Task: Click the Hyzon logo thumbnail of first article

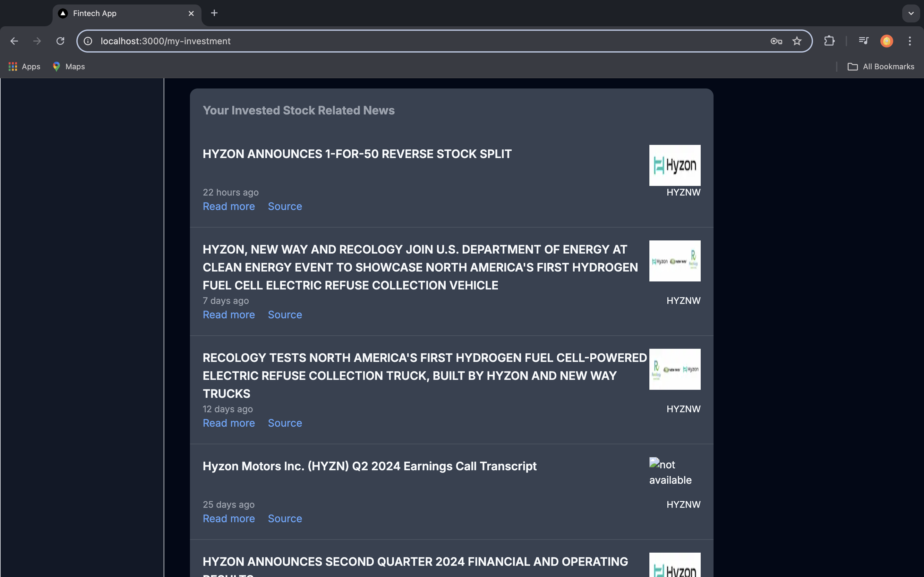Action: click(675, 165)
